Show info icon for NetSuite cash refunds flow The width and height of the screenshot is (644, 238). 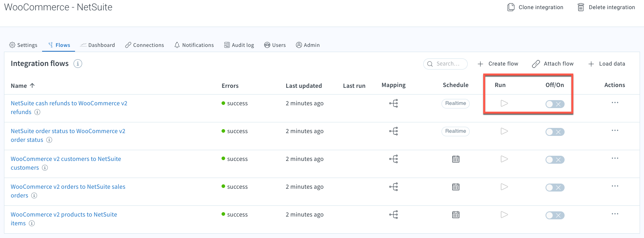(x=37, y=112)
